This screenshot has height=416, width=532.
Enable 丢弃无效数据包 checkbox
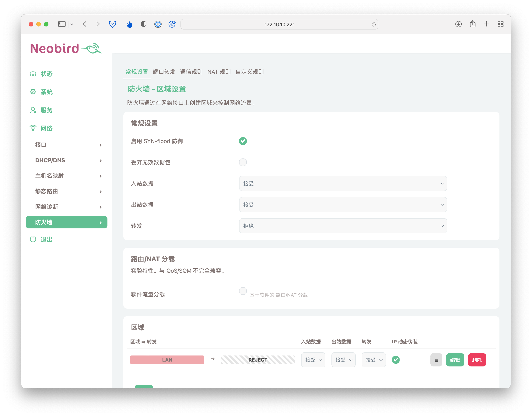243,162
